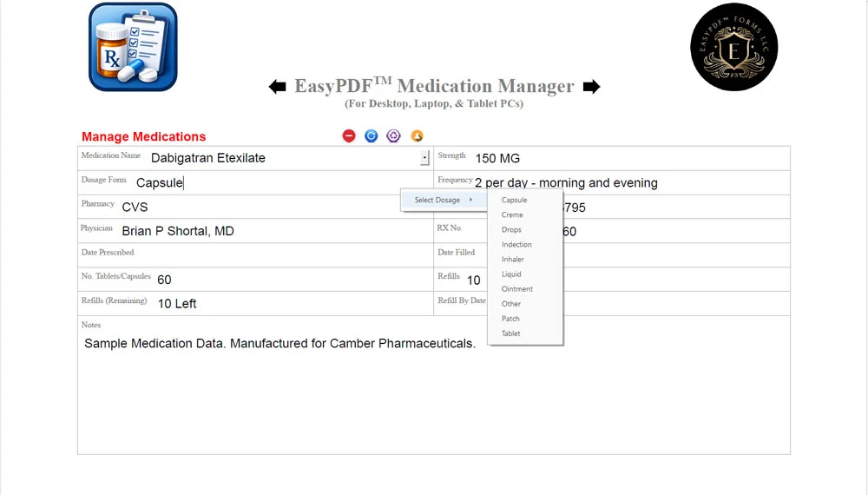Choose Ointment from the dosage list

pyautogui.click(x=517, y=289)
